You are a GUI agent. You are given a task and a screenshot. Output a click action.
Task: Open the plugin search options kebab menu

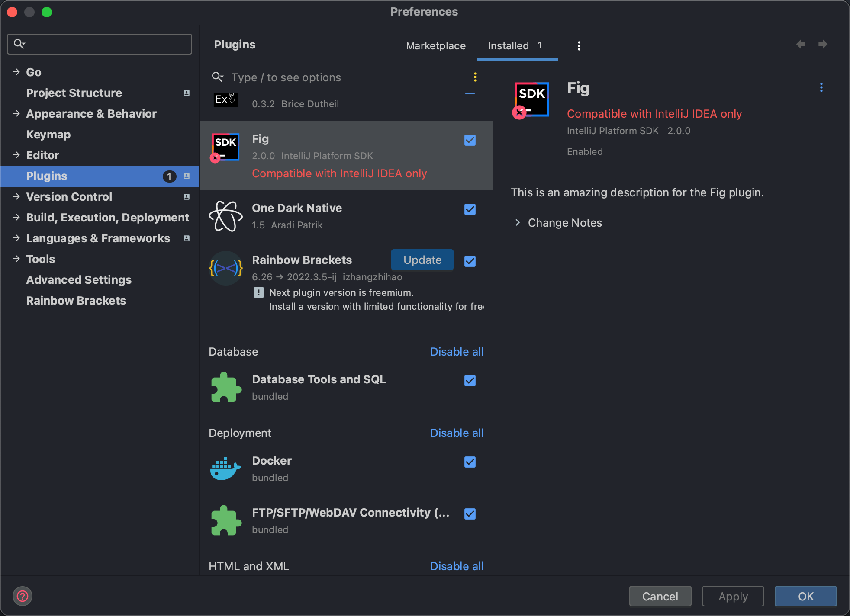[x=474, y=77]
